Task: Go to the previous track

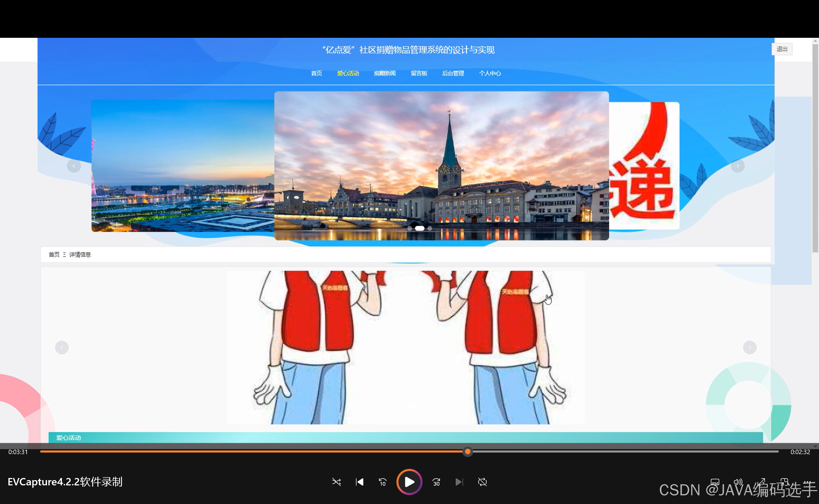Action: (359, 482)
